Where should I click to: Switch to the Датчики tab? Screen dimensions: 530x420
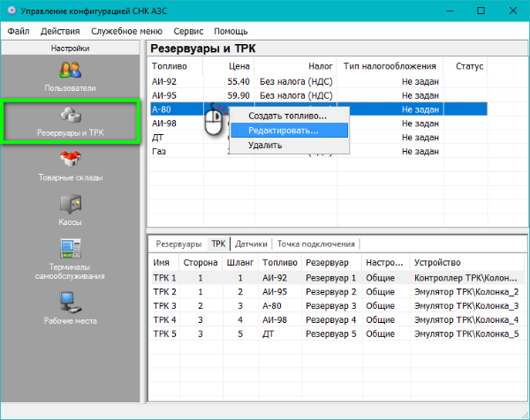point(252,244)
